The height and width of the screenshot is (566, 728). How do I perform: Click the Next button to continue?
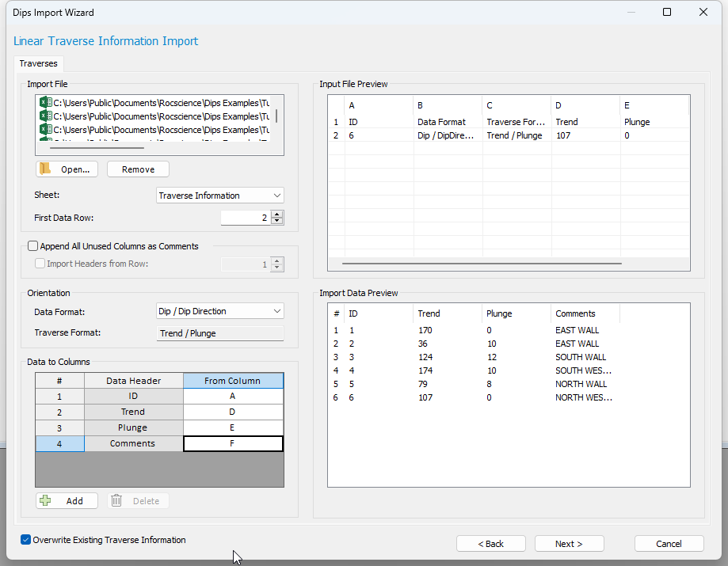569,543
